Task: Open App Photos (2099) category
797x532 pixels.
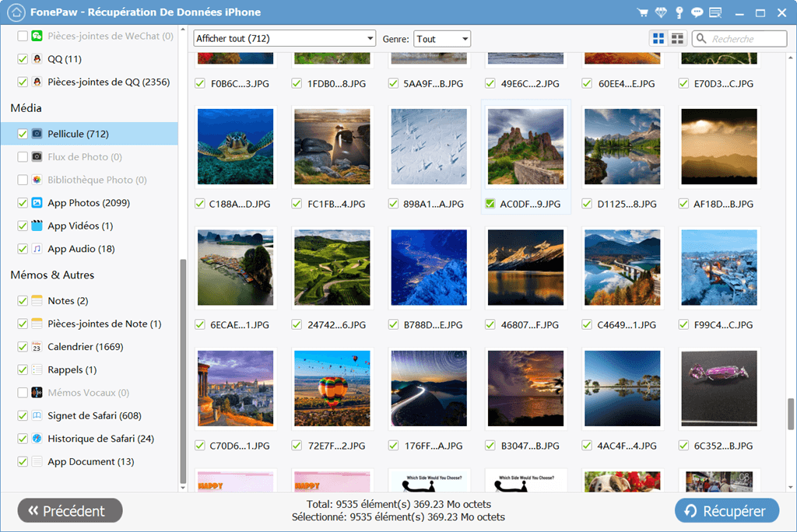Action: click(x=88, y=203)
